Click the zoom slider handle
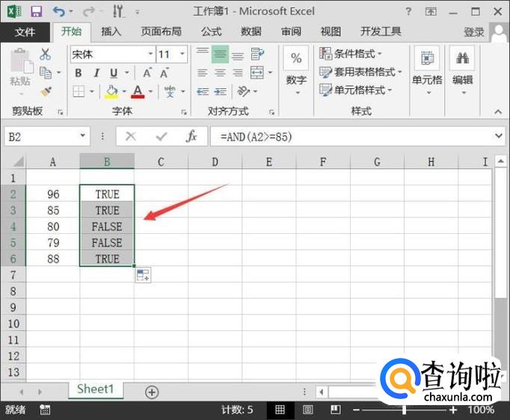Image resolution: width=510 pixels, height=420 pixels. pyautogui.click(x=404, y=410)
